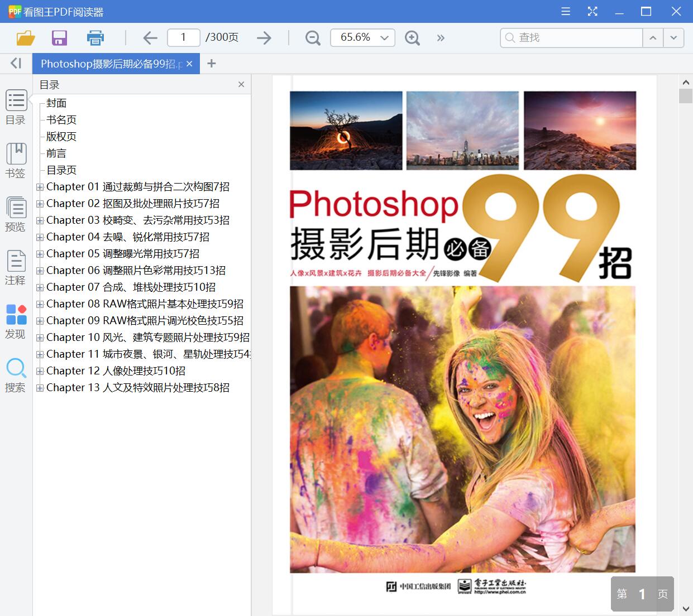This screenshot has width=693, height=616.
Task: Go to the next page with the right arrow
Action: (x=264, y=37)
